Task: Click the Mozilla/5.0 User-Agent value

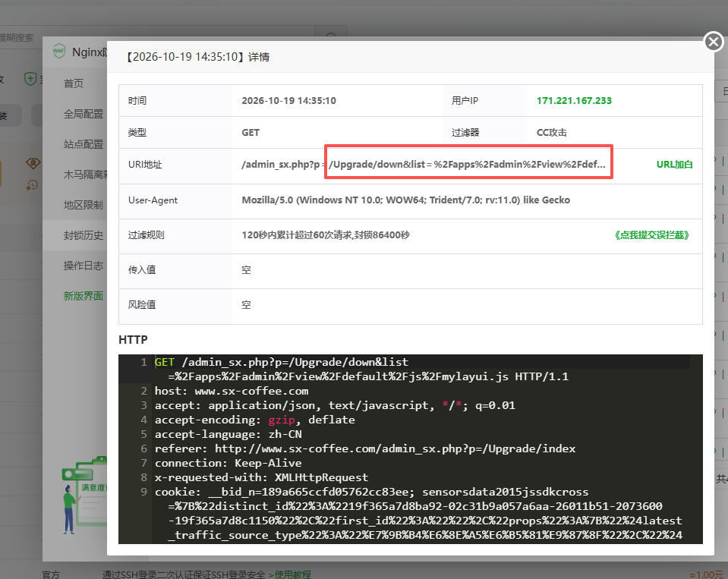Action: click(x=406, y=200)
